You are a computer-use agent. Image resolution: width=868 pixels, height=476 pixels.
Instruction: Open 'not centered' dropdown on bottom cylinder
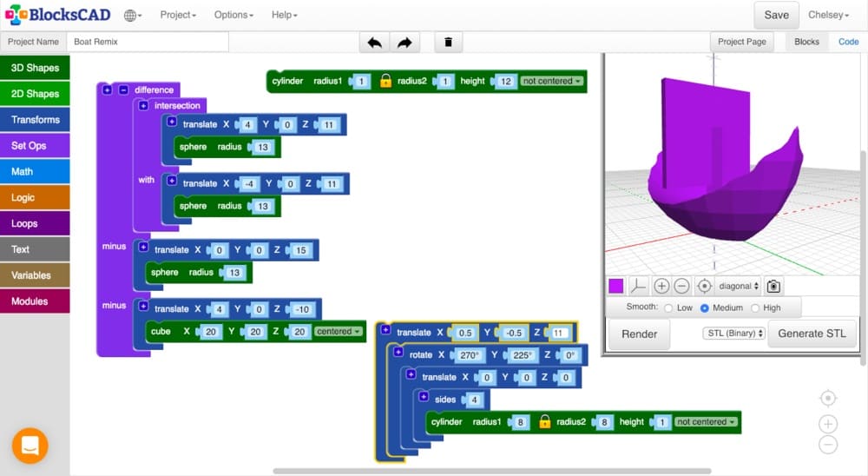pyautogui.click(x=706, y=421)
